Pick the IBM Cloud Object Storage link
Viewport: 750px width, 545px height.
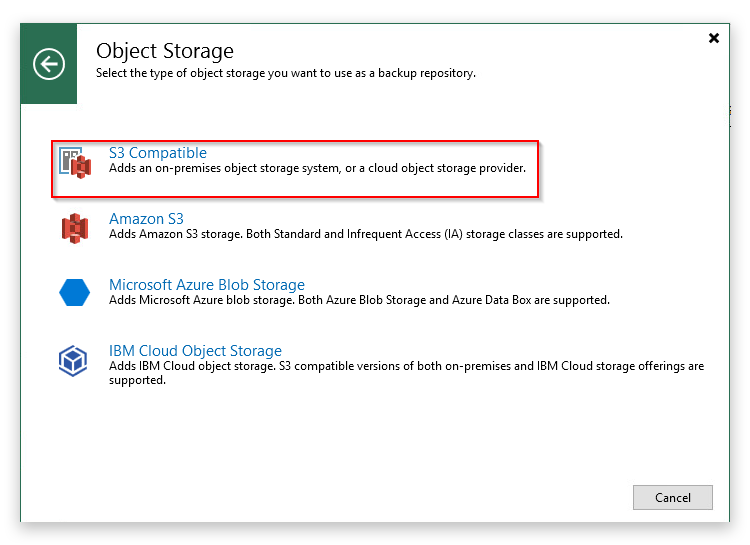pos(195,351)
